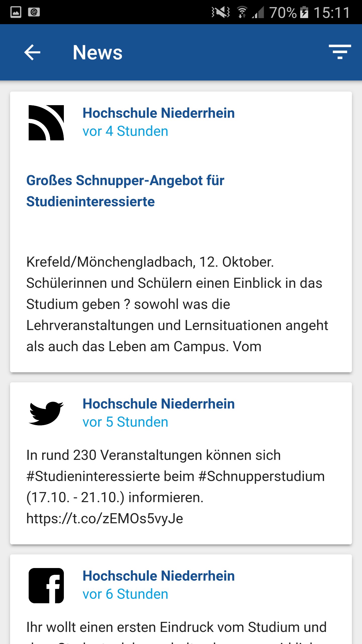This screenshot has height=644, width=362.
Task: Tap the picture notification icon in status bar
Action: click(16, 12)
